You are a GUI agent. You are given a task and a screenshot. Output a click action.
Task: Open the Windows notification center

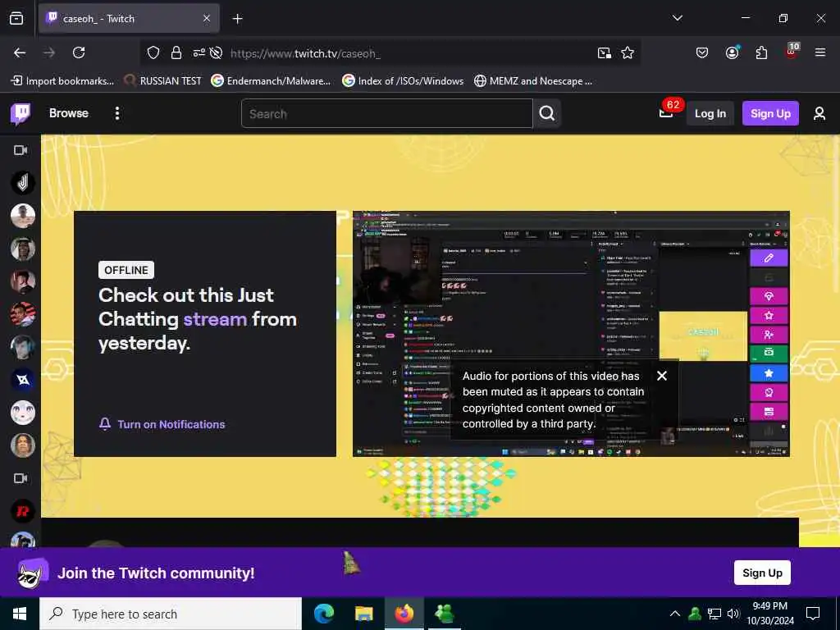coord(813,614)
